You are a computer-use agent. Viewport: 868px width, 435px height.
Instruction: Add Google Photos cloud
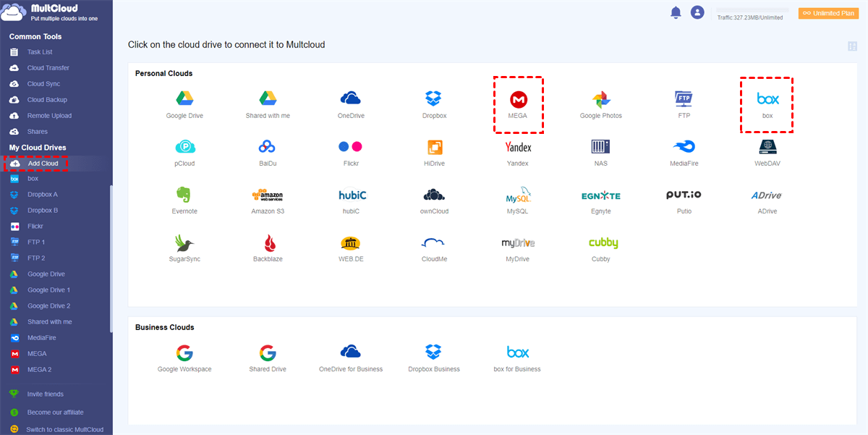pyautogui.click(x=601, y=105)
